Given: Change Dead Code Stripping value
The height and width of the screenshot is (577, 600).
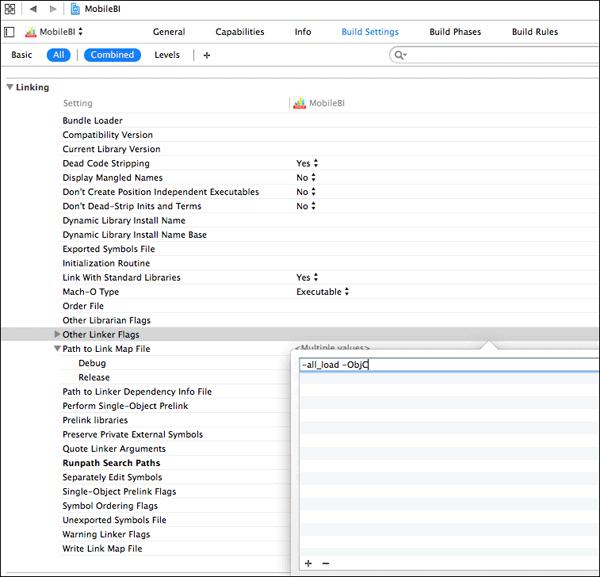Looking at the screenshot, I should point(307,163).
